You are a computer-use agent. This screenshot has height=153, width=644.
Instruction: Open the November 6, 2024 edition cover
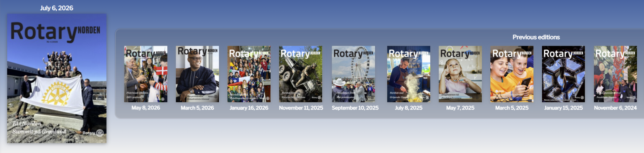(615, 74)
